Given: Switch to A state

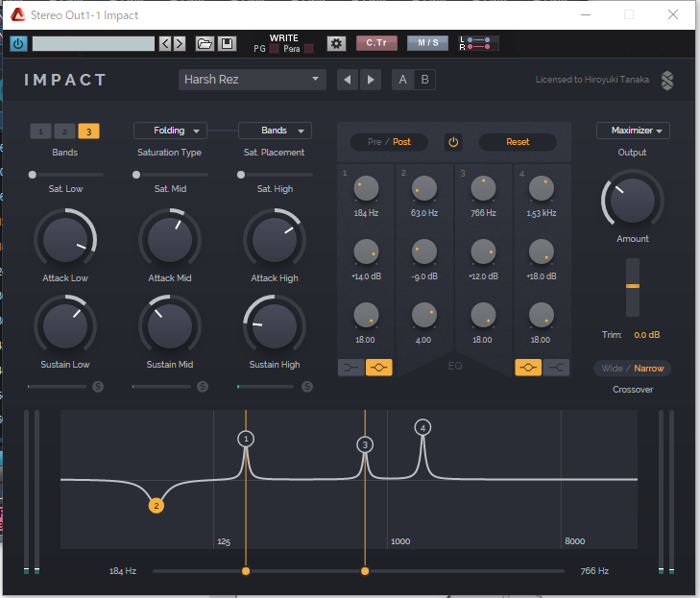Looking at the screenshot, I should tap(402, 80).
